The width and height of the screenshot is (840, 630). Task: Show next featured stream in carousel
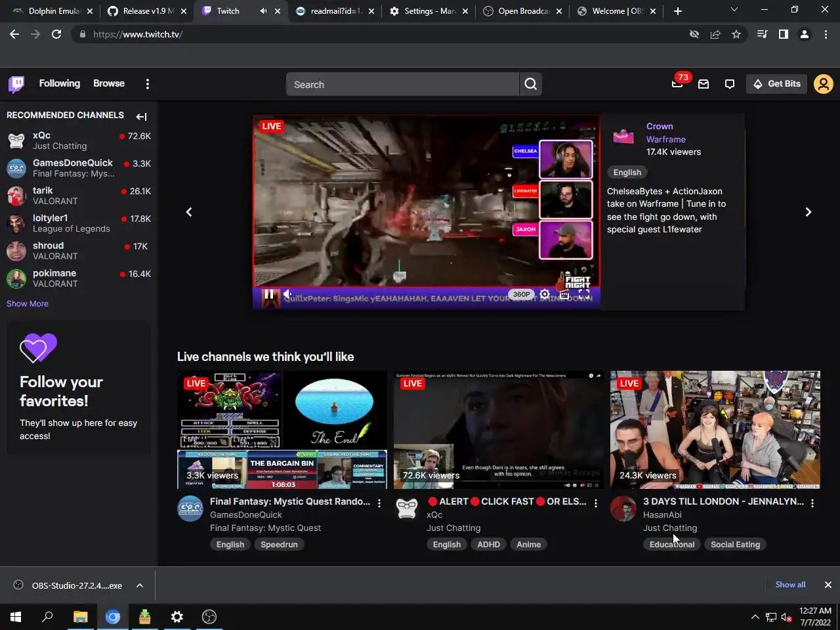(808, 212)
